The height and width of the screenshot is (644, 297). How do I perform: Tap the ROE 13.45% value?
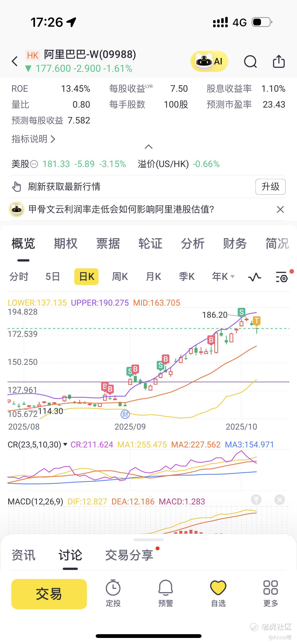[51, 89]
